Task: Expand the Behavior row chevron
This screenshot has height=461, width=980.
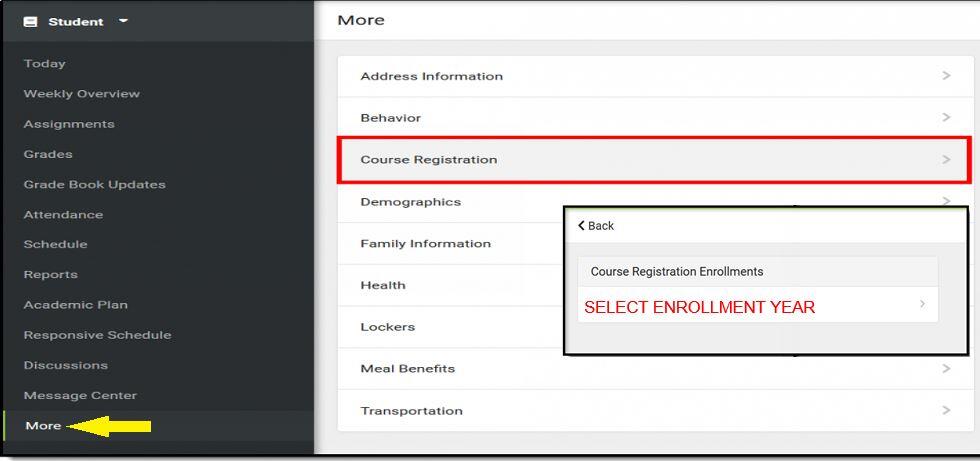Action: [x=946, y=118]
